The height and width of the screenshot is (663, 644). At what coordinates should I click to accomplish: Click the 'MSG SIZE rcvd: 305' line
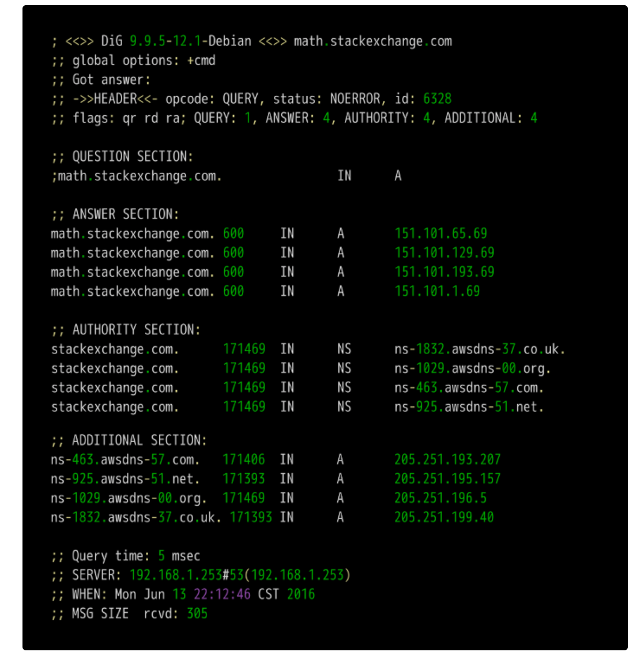pos(129,614)
